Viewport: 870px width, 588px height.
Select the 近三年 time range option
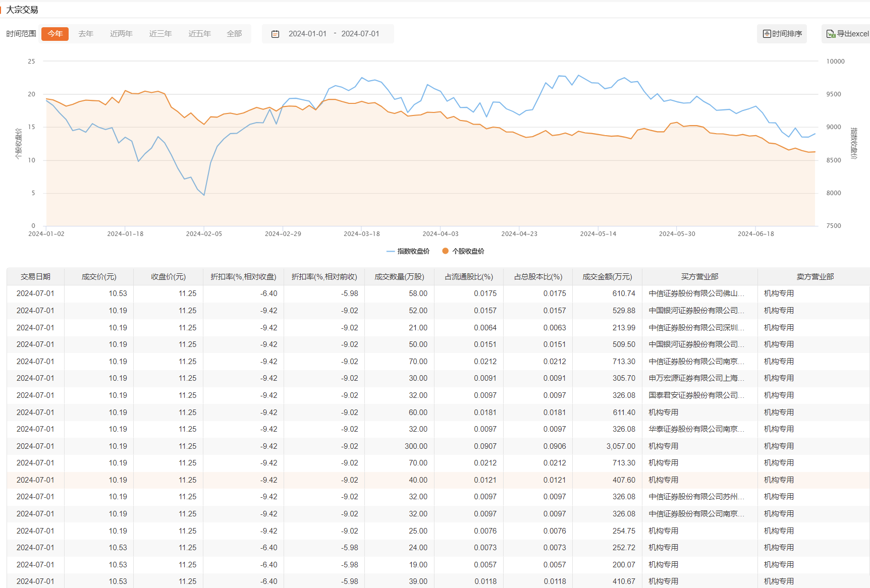pyautogui.click(x=160, y=34)
